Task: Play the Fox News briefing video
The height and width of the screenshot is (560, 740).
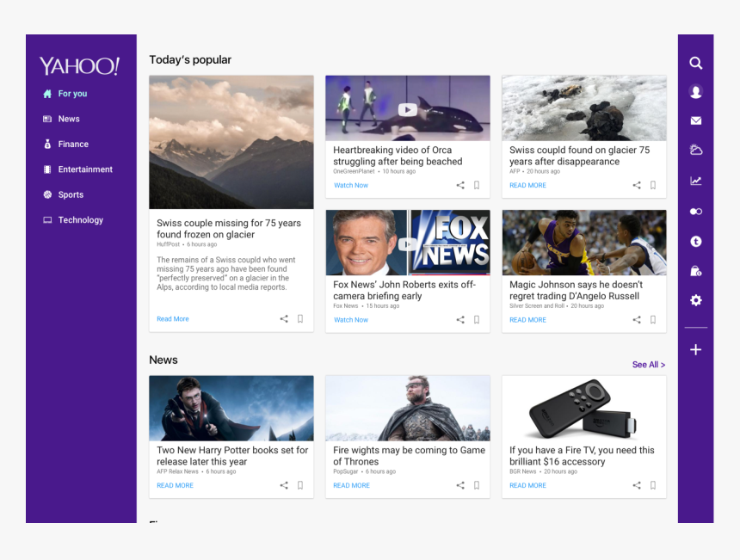Action: point(407,244)
